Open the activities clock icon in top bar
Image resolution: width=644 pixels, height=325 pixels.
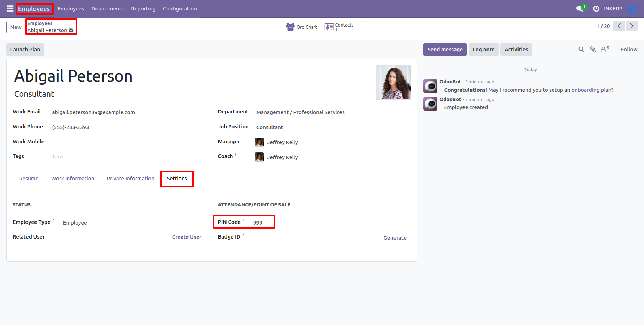pos(596,9)
